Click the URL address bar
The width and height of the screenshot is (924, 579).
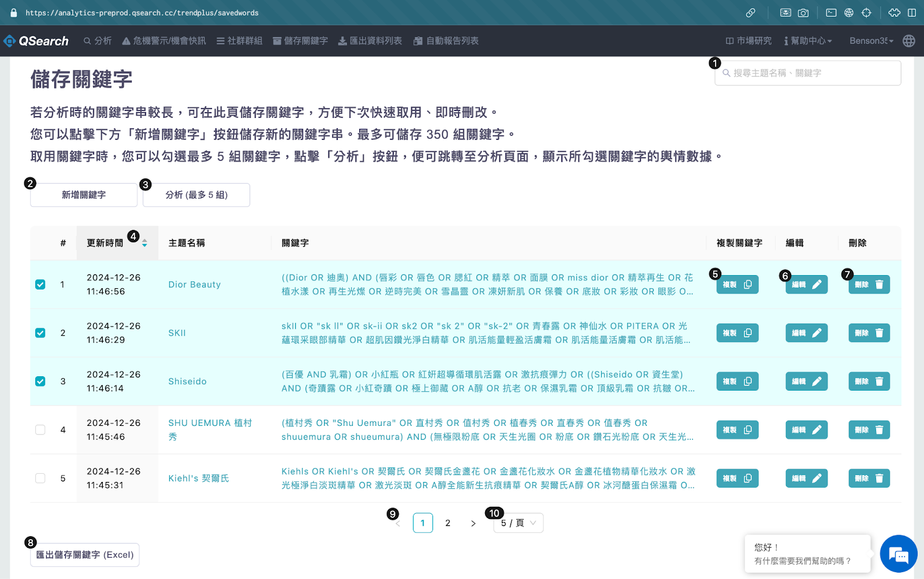point(142,13)
